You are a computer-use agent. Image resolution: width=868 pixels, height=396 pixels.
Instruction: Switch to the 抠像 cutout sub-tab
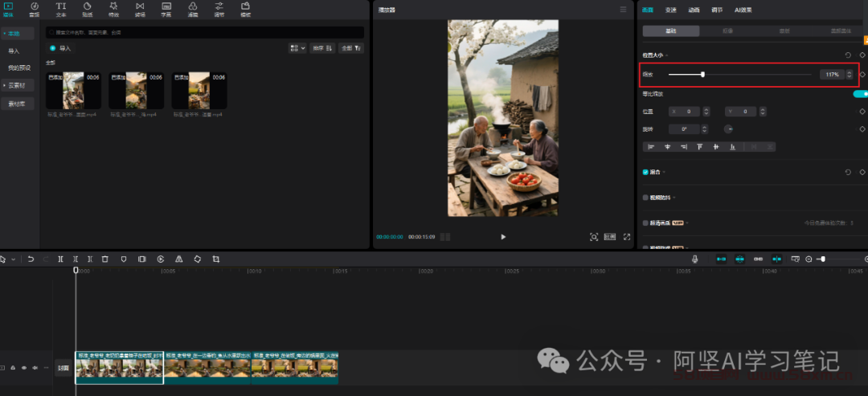728,31
